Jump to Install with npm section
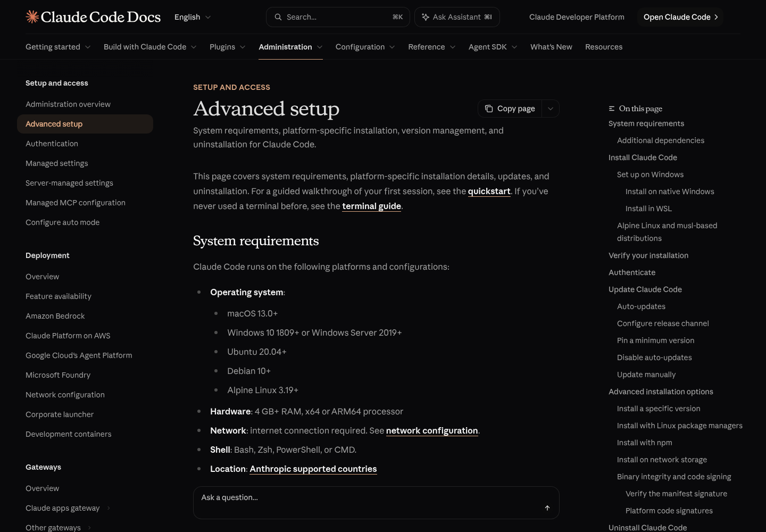 click(645, 443)
